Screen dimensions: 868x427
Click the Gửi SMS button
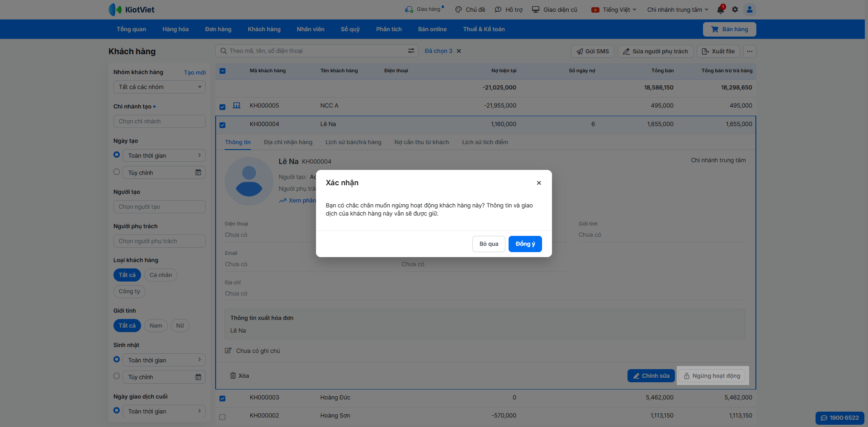coord(593,51)
